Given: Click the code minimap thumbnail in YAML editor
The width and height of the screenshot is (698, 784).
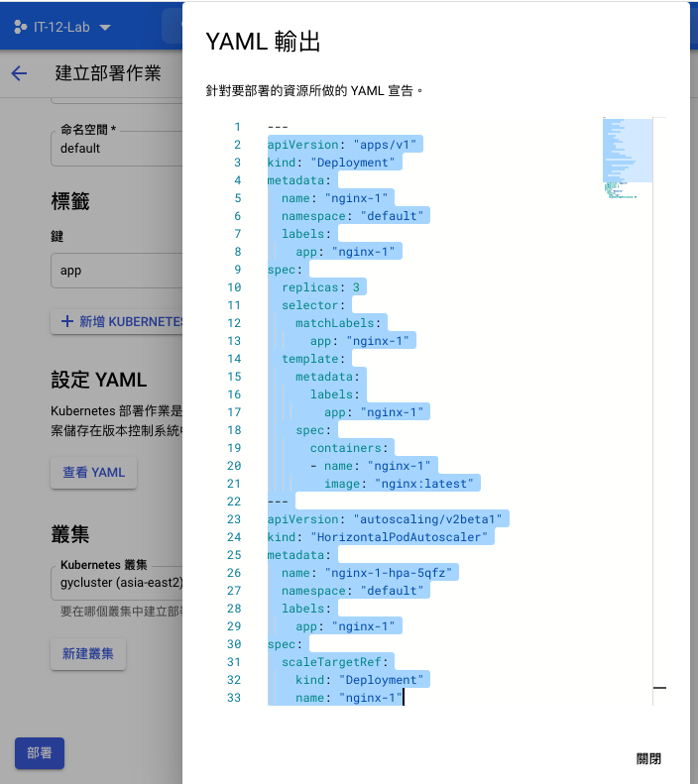Looking at the screenshot, I should click(x=628, y=158).
